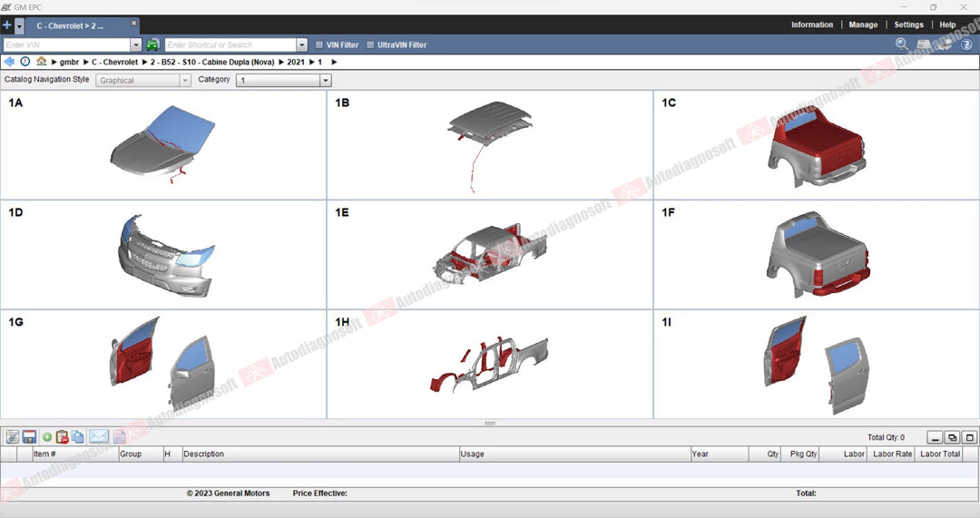
Task: Focus the Enter VIN field
Action: [67, 45]
